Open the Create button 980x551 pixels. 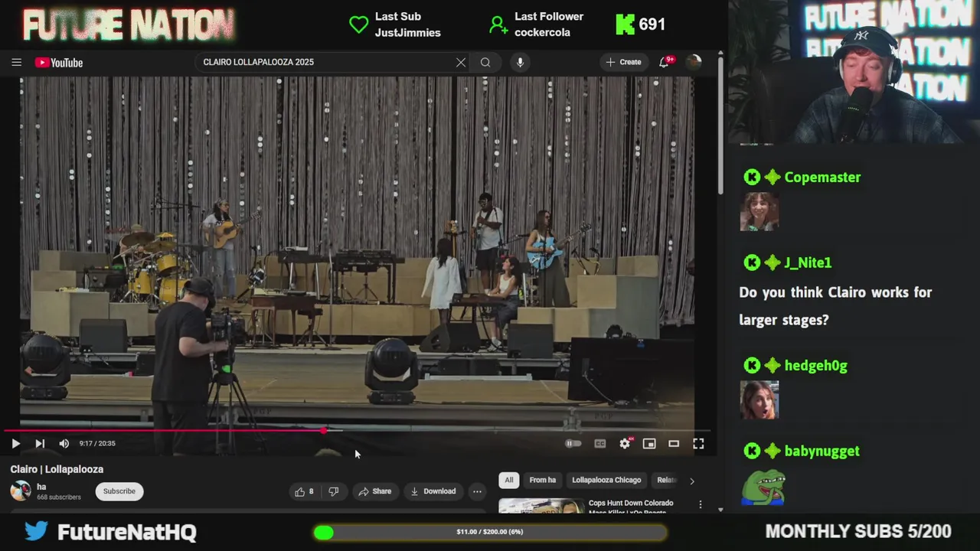(623, 62)
